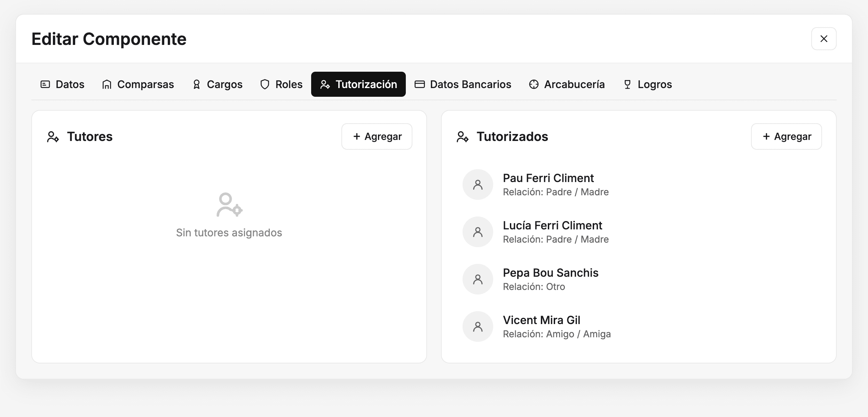
Task: Open the Datos Bancarios tab
Action: pos(463,84)
